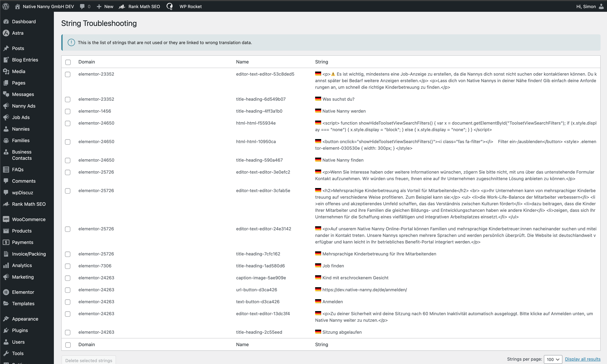
Task: Click the Nannies person icon
Action: point(6,129)
